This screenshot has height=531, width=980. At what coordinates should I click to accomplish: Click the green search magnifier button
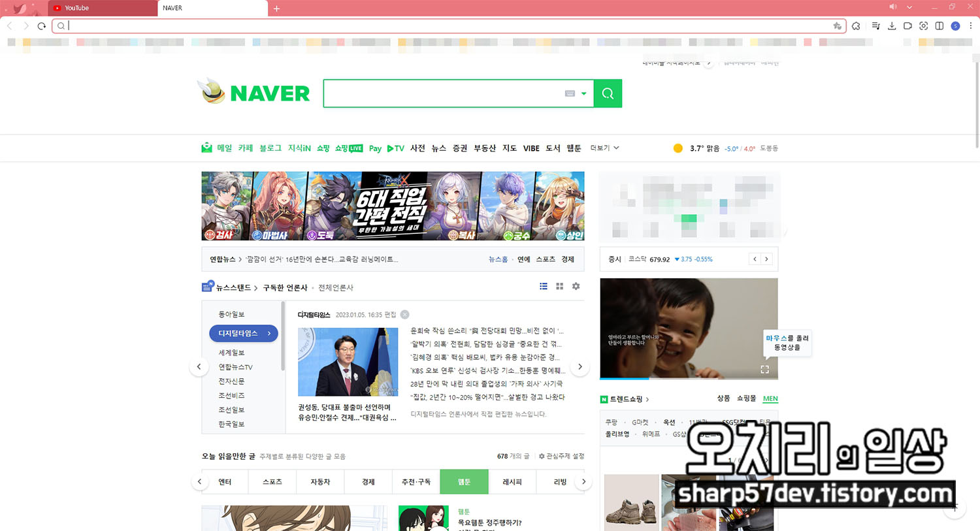point(608,93)
